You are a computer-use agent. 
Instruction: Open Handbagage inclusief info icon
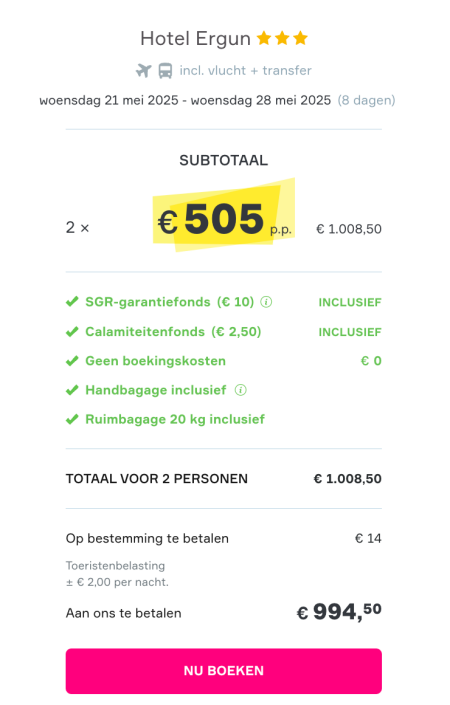click(241, 390)
